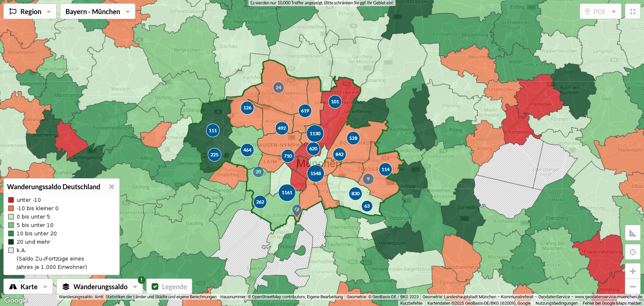644x306 pixels.
Task: Select the cluster marker 492
Action: [x=282, y=128]
